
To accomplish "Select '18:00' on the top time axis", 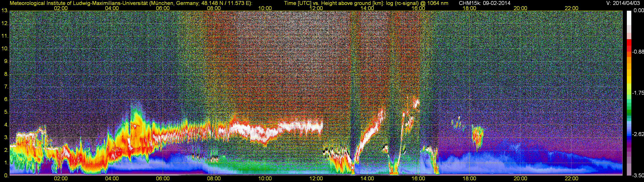I will [x=469, y=8].
